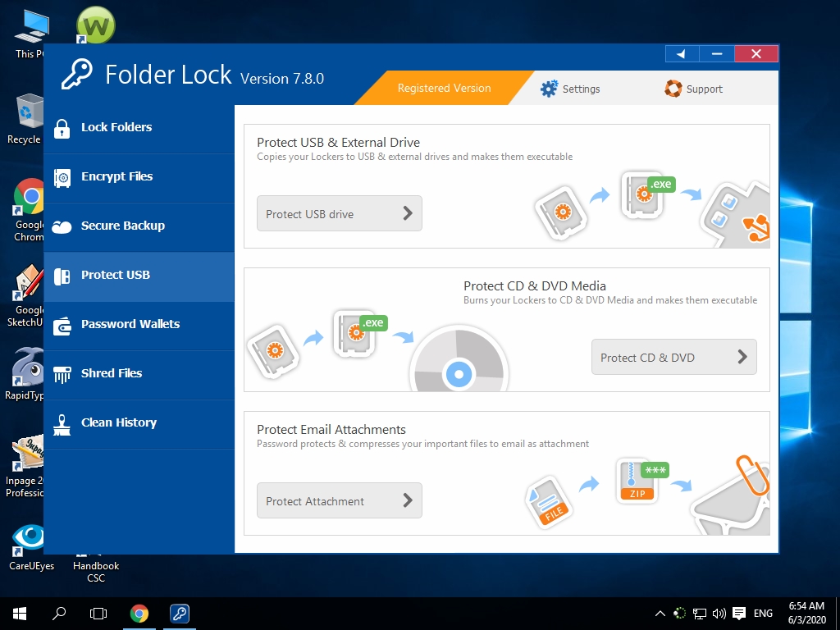Open the Settings text link
The image size is (840, 630).
tap(582, 89)
